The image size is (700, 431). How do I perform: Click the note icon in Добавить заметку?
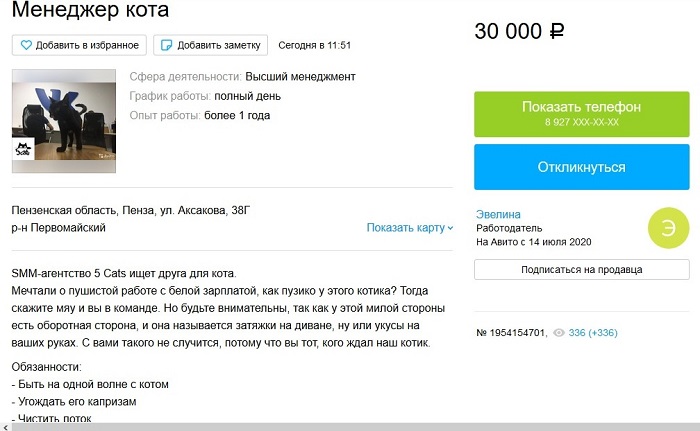coord(166,45)
